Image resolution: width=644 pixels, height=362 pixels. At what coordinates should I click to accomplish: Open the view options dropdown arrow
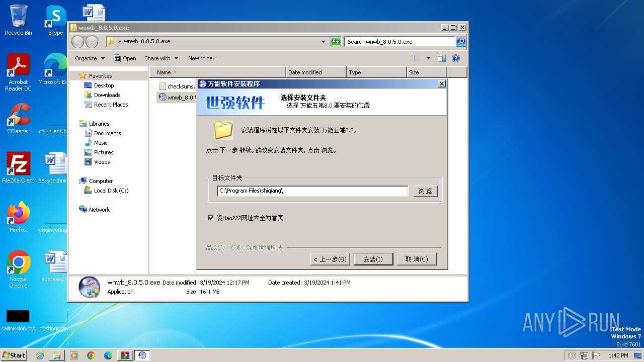[428, 58]
